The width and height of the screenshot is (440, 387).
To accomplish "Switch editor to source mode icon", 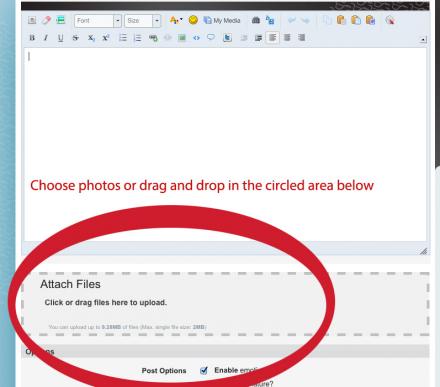I will tap(32, 21).
